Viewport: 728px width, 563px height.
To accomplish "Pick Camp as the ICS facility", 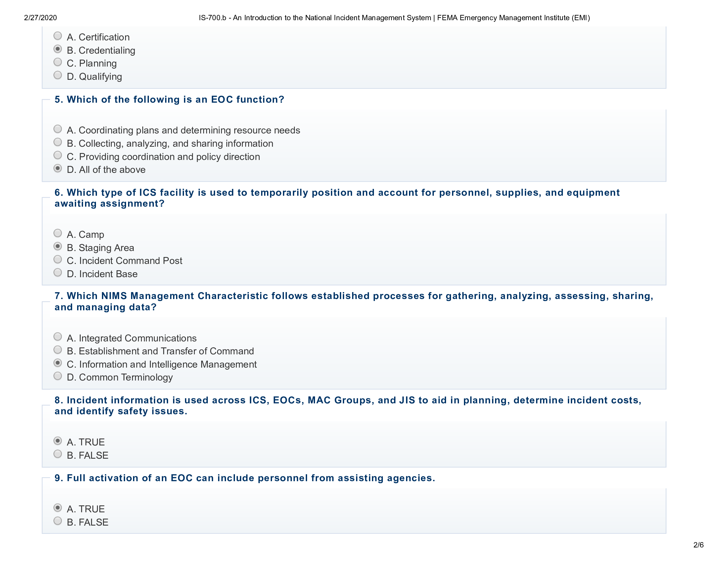I will coord(58,233).
